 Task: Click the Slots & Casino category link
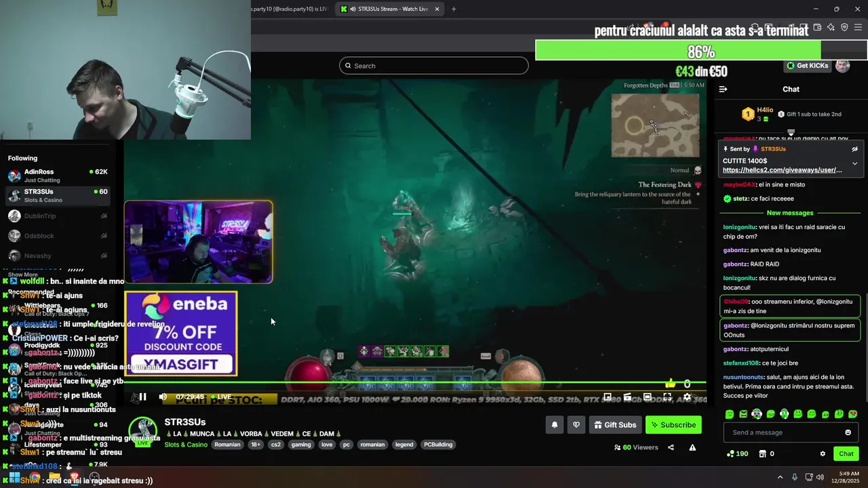pyautogui.click(x=186, y=445)
